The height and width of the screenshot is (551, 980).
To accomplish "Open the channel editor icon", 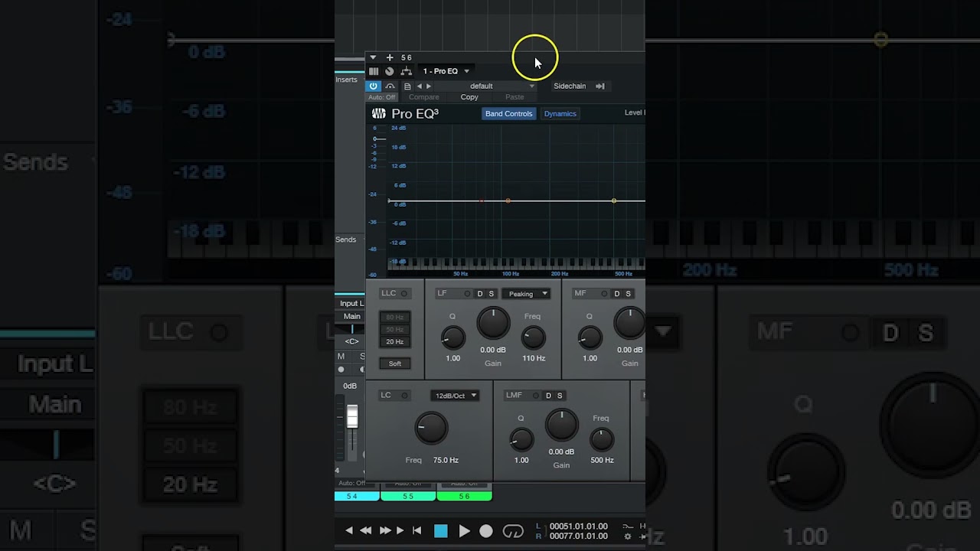I will (x=374, y=71).
